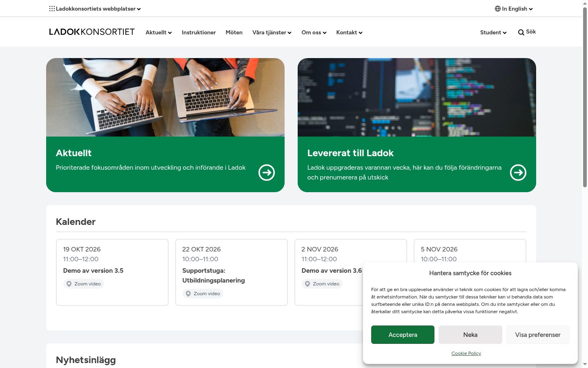
Task: Click the location pin on the 2 NOV event
Action: [307, 284]
